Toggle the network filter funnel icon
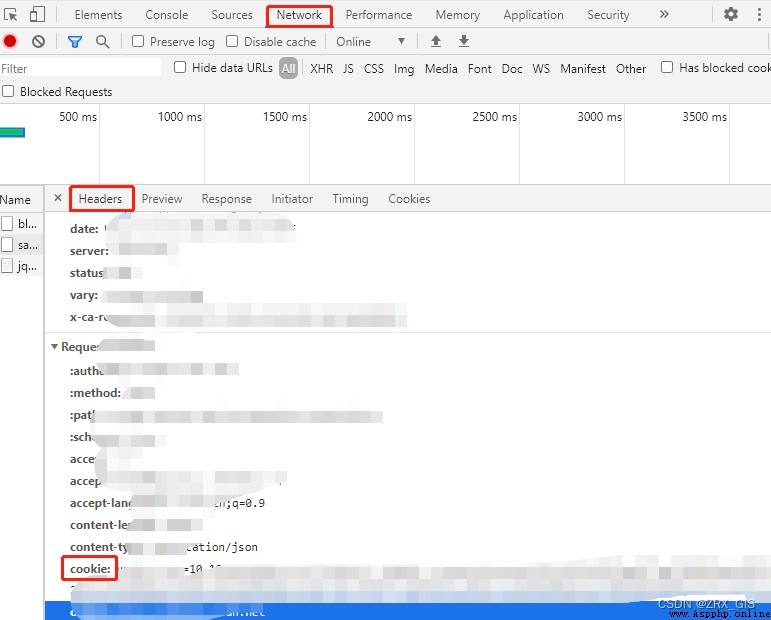The width and height of the screenshot is (771, 620). click(75, 42)
